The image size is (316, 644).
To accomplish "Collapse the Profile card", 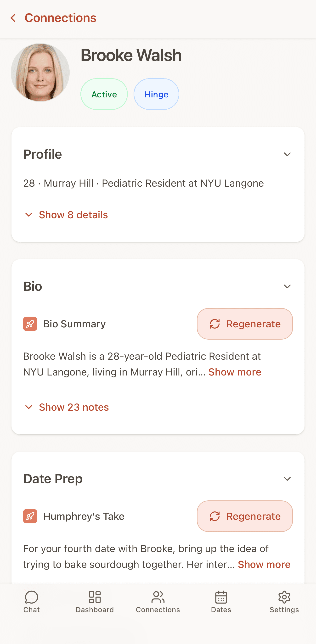I will pos(287,154).
